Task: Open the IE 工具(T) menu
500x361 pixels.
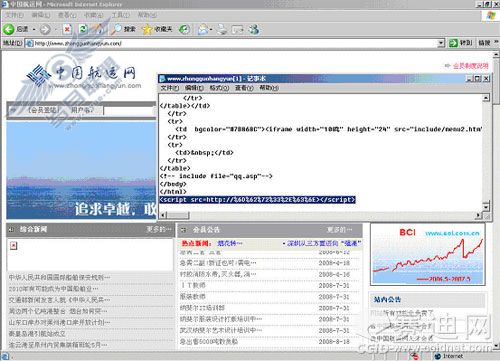Action: [120, 15]
